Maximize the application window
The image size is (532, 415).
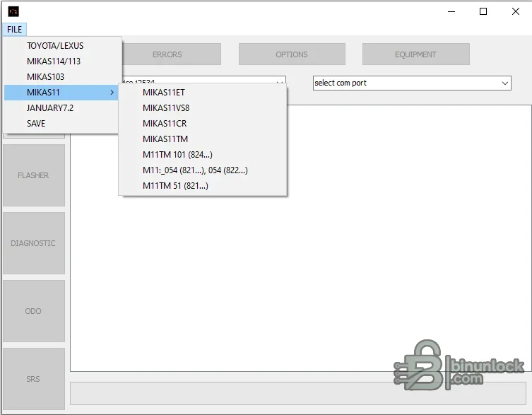tap(483, 11)
